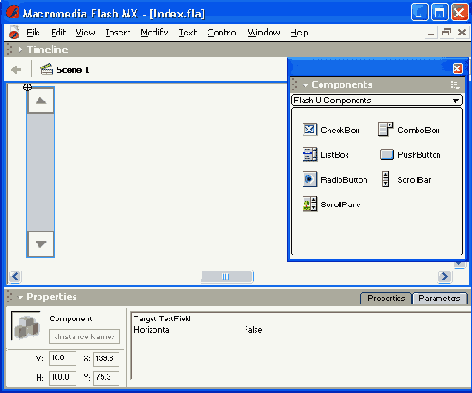Screen dimensions: 472x393
Task: Minimize the Index.fla document window
Action: click(431, 33)
